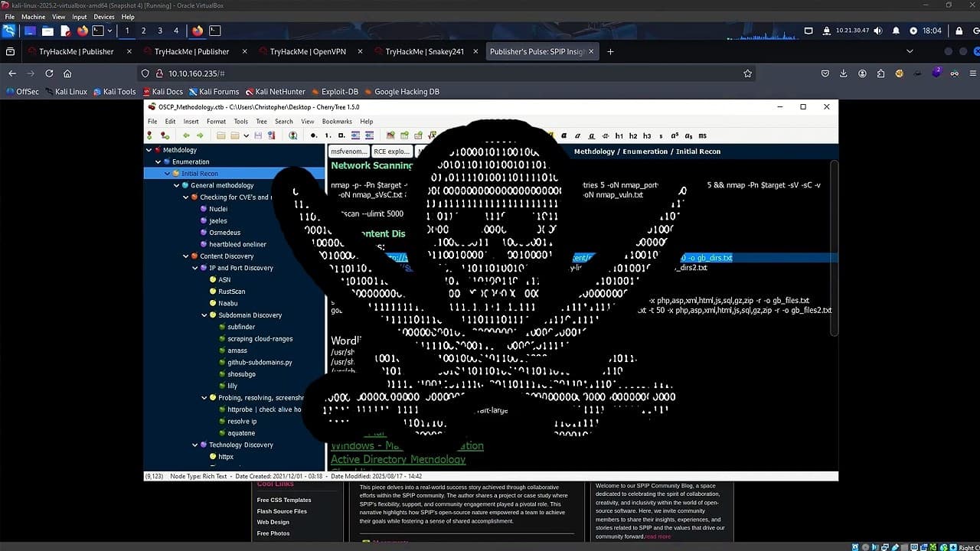Select the superscript formatting icon
Viewport: 980px width, 551px height.
click(675, 135)
